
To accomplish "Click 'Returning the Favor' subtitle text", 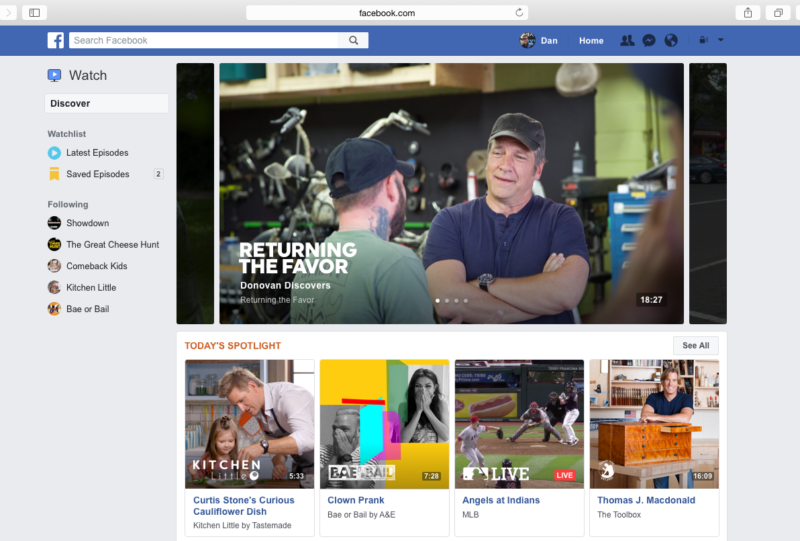I will (x=277, y=300).
